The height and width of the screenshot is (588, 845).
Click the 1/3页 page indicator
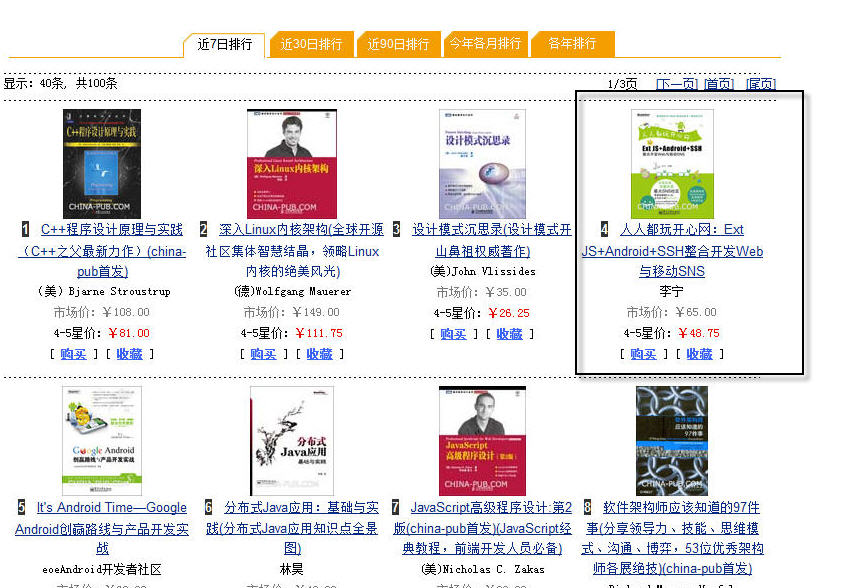622,84
